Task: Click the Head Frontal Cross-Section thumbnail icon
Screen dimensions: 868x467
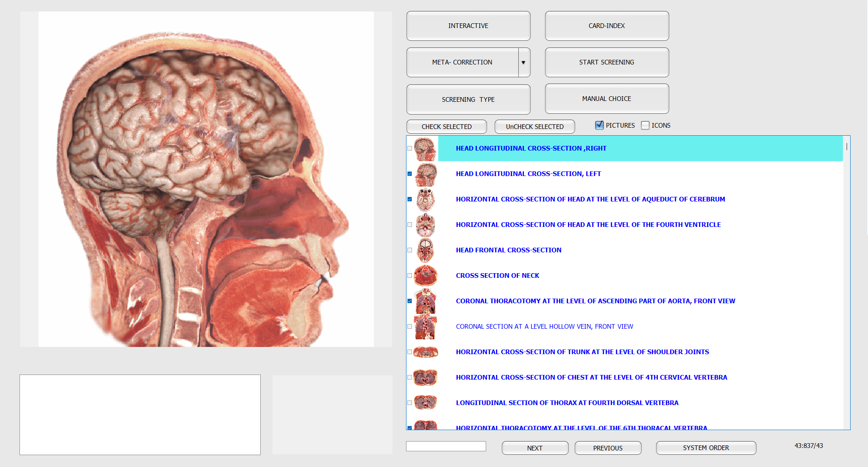Action: (x=425, y=250)
